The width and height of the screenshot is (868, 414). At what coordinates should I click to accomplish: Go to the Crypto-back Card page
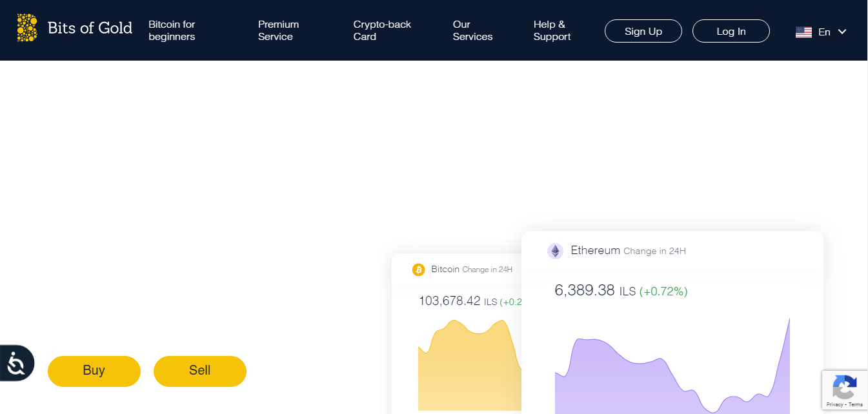tap(382, 30)
